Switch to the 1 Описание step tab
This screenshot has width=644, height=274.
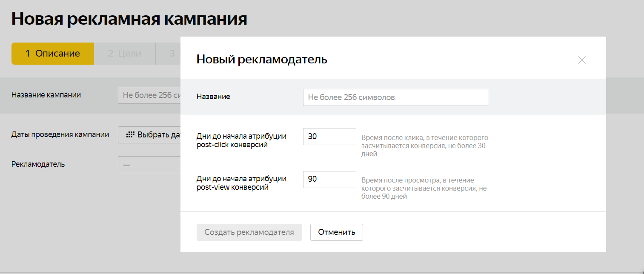coord(53,54)
